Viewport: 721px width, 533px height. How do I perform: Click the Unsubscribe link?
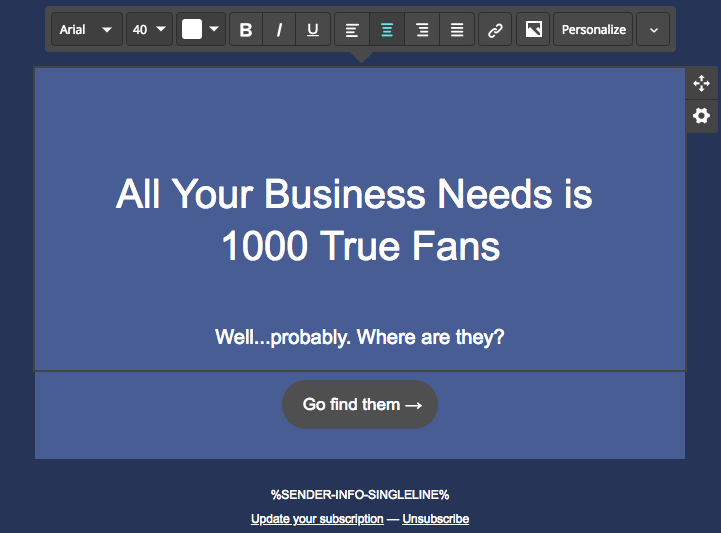point(435,519)
